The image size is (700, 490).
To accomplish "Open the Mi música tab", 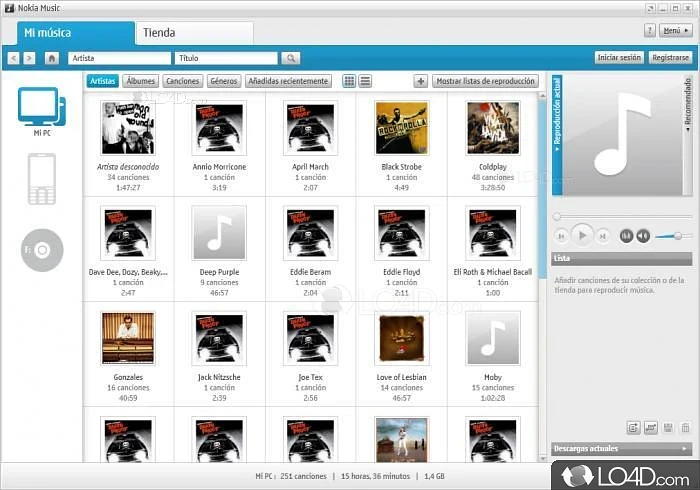I will click(x=76, y=33).
